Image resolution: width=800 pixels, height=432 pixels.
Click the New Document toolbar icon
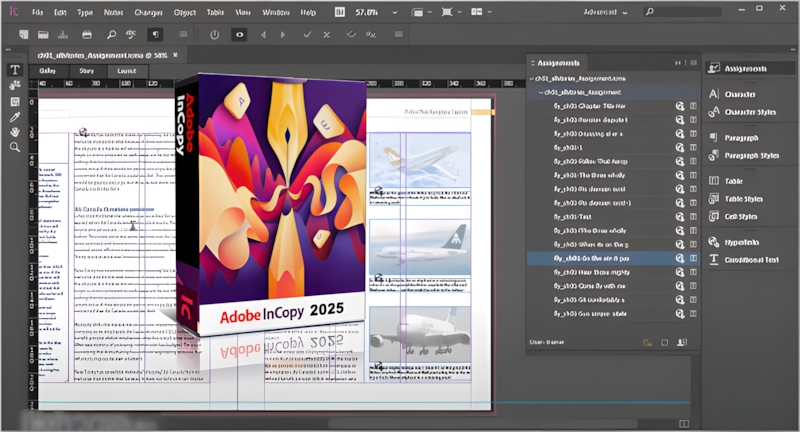[x=23, y=34]
